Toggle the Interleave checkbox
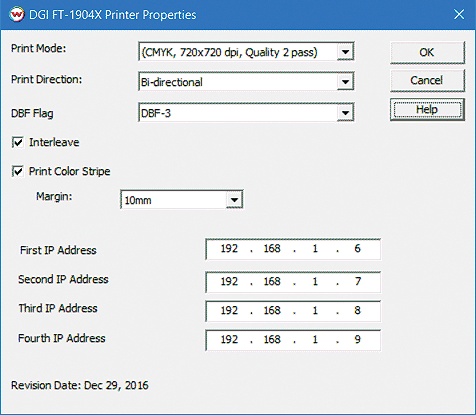 pos(18,142)
